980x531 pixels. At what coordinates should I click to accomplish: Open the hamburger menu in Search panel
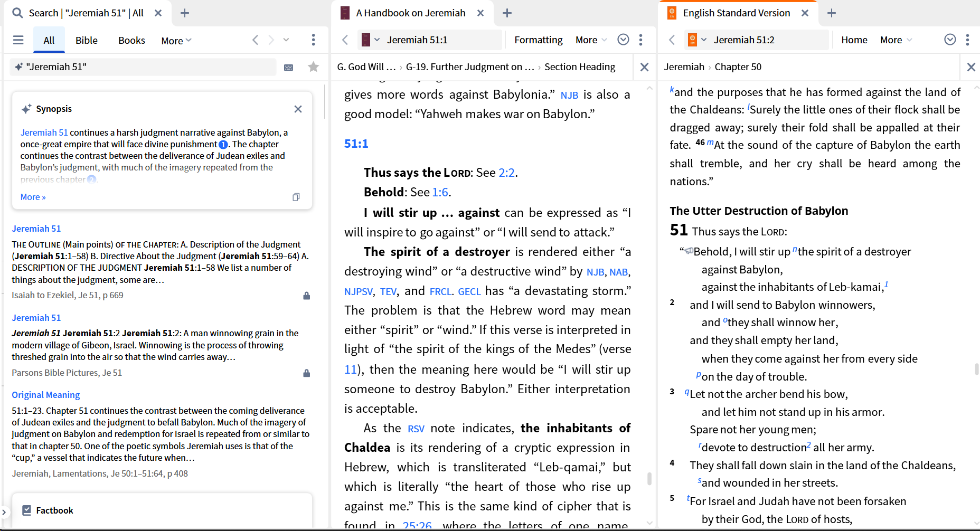(18, 40)
